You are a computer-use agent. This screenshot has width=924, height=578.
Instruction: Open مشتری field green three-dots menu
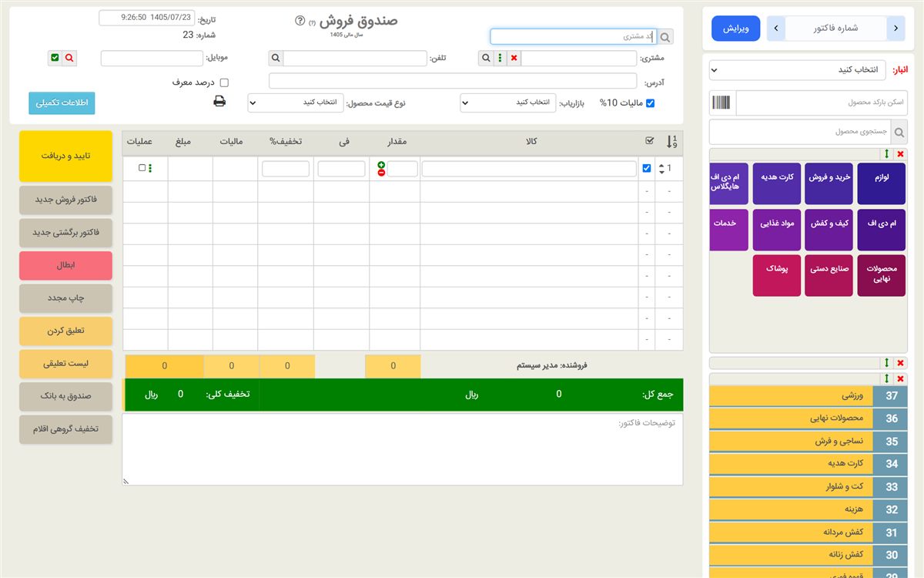pyautogui.click(x=500, y=58)
